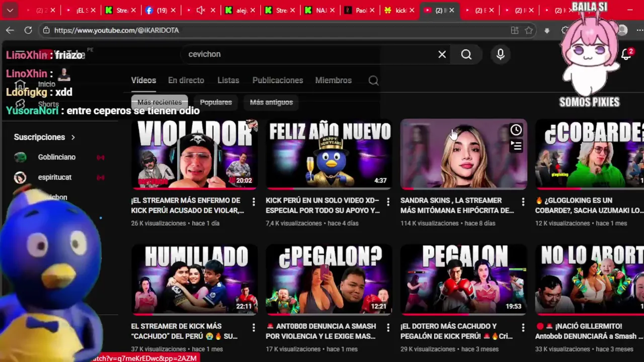Open options menu for streamer más enfermo video
This screenshot has width=644, height=362.
254,202
